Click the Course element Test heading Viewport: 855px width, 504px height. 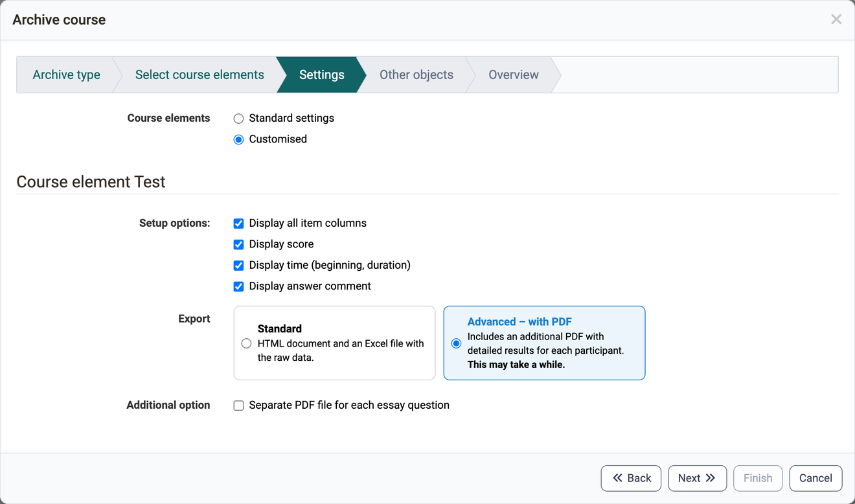(91, 182)
